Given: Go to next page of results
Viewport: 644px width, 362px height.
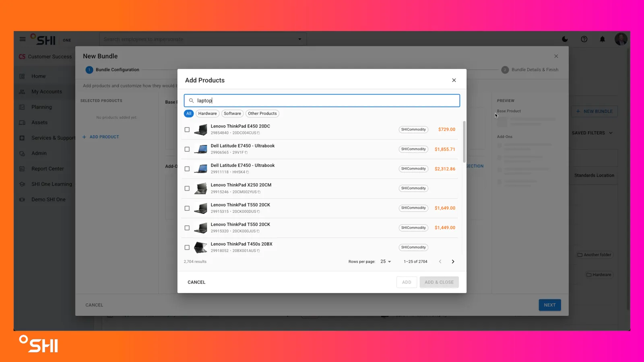Looking at the screenshot, I should coord(453,261).
